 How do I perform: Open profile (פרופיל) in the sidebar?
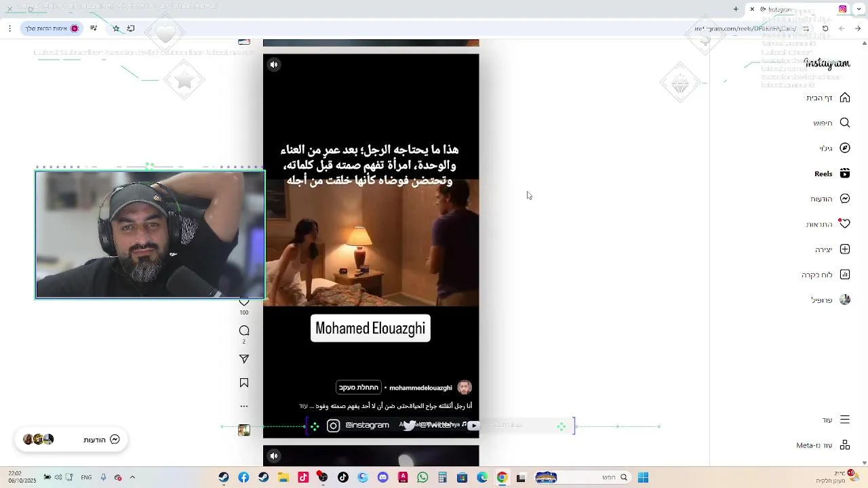[x=831, y=300]
